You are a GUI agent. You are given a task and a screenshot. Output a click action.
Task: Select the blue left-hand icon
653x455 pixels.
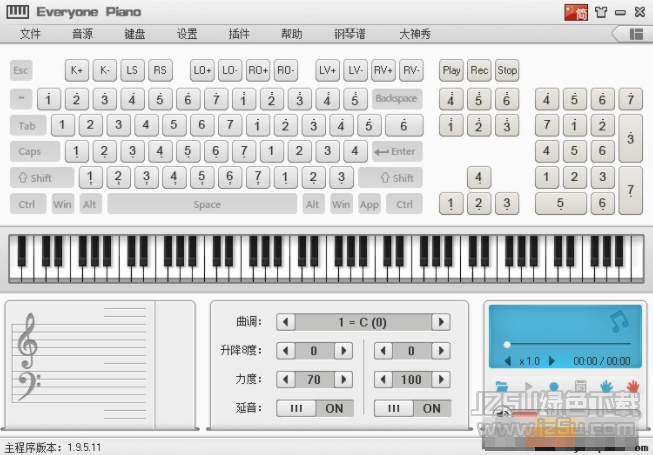tap(606, 386)
